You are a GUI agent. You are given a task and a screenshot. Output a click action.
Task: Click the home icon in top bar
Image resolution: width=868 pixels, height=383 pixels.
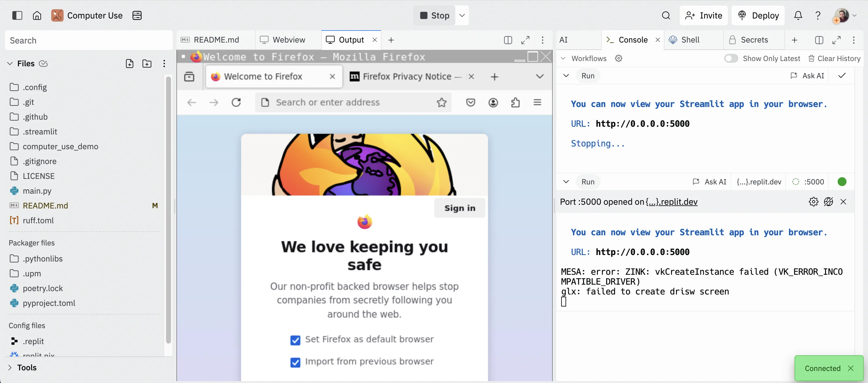point(37,15)
